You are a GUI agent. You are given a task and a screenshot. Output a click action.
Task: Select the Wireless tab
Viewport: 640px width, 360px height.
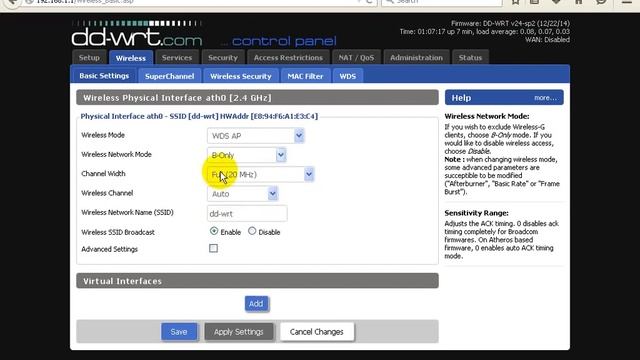click(x=131, y=58)
